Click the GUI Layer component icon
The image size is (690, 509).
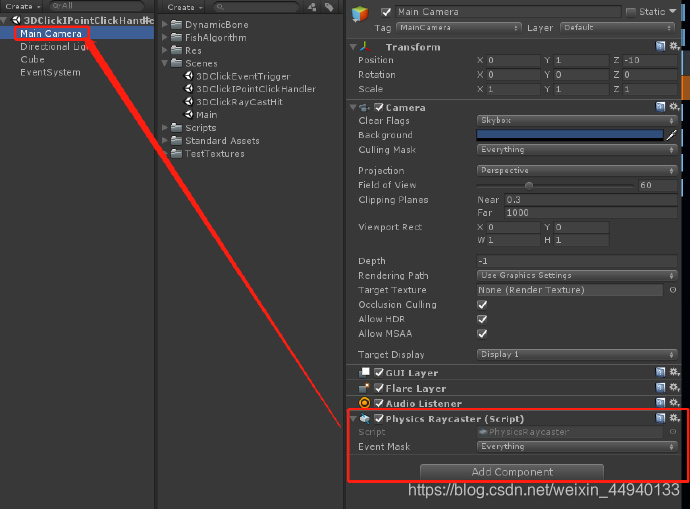pyautogui.click(x=364, y=373)
